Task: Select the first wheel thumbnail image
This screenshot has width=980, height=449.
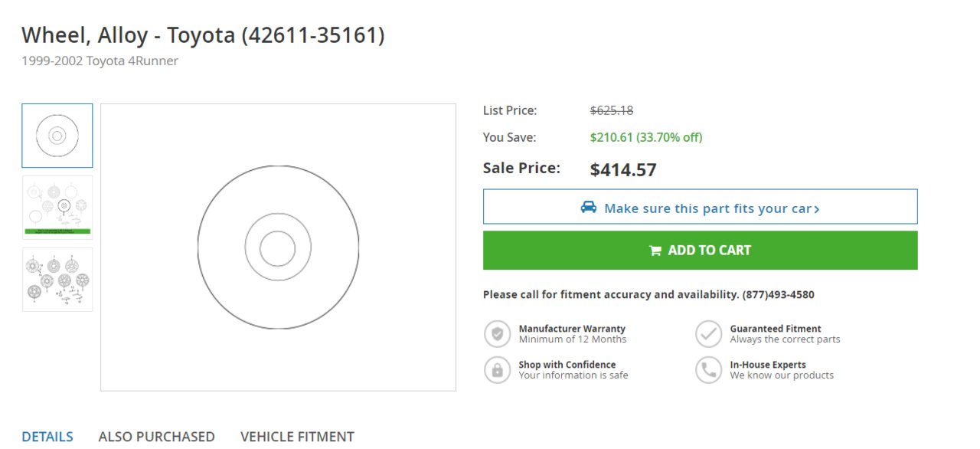Action: point(57,136)
